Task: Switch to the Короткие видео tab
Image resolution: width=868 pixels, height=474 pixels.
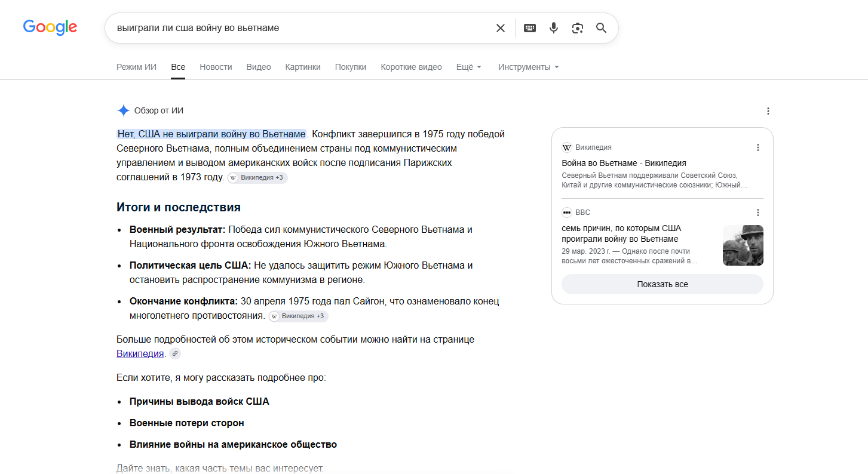Action: (412, 67)
